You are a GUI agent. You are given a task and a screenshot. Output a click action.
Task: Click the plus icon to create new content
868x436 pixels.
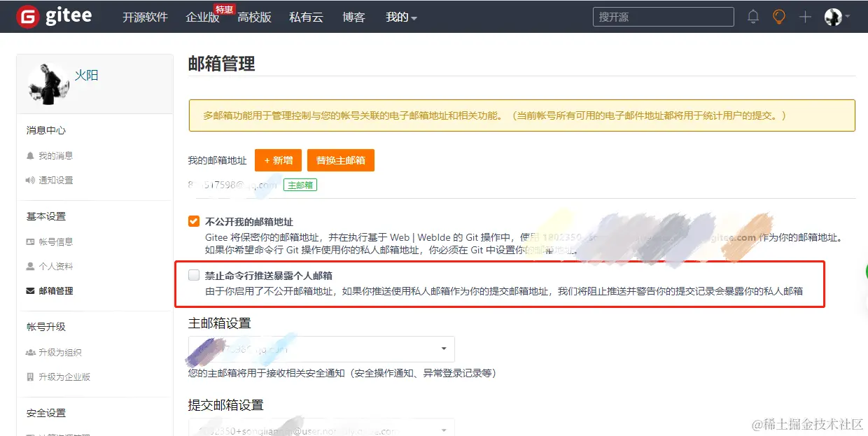tap(805, 16)
